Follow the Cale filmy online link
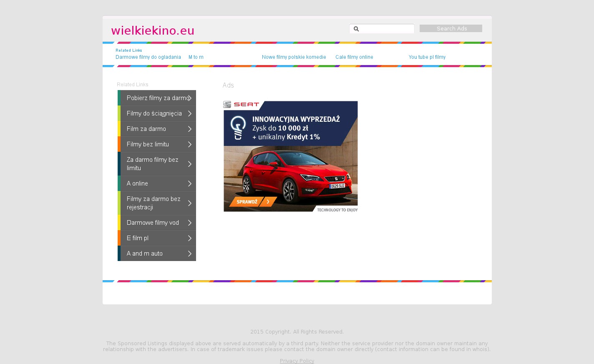Viewport: 594px width, 364px height. pyautogui.click(x=354, y=57)
